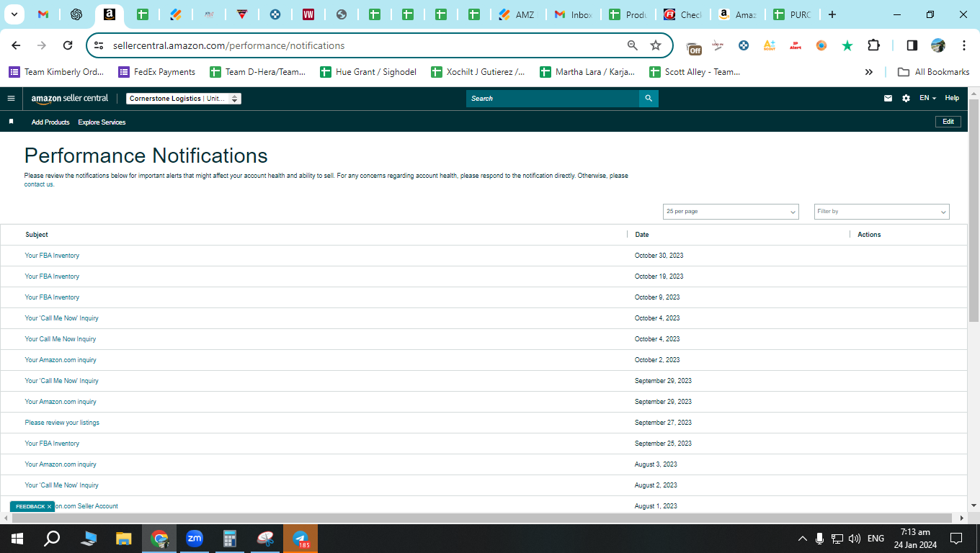Click the Amazon Seller Central logo

pyautogui.click(x=70, y=99)
